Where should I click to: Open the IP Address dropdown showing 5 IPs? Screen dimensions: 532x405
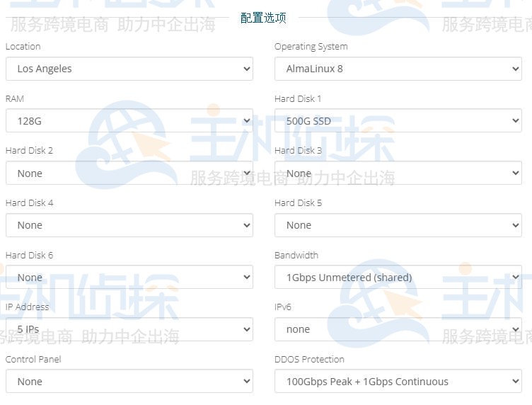point(129,329)
